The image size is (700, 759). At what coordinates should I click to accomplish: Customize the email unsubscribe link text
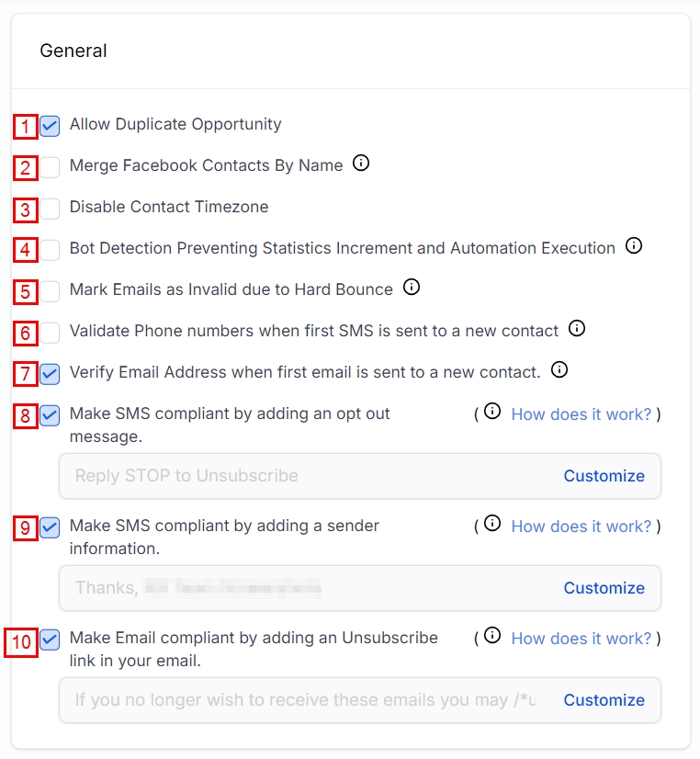(x=604, y=700)
